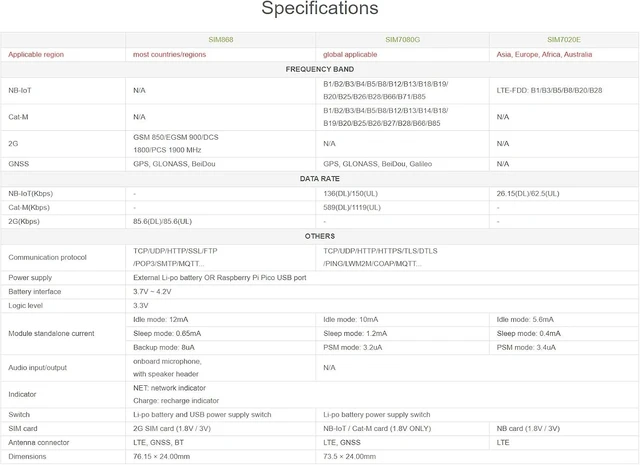Image resolution: width=640 pixels, height=465 pixels.
Task: Click the 2G row label
Action: click(x=13, y=143)
